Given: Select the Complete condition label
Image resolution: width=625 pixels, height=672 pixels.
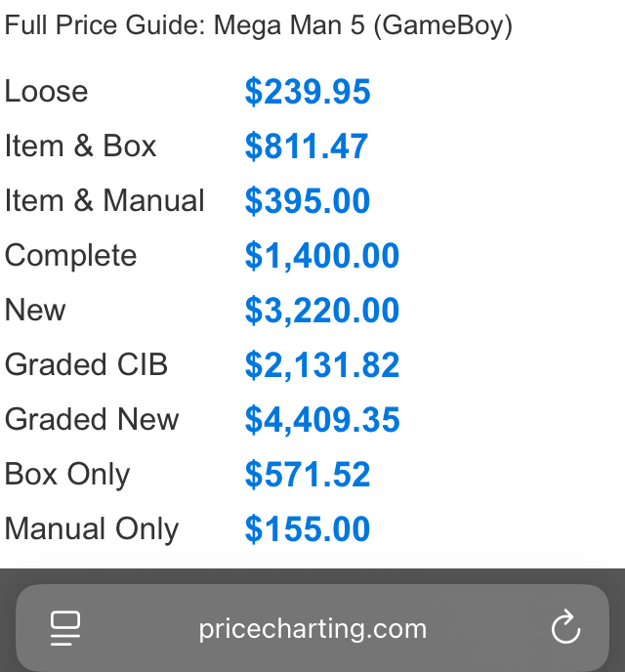Looking at the screenshot, I should [71, 256].
